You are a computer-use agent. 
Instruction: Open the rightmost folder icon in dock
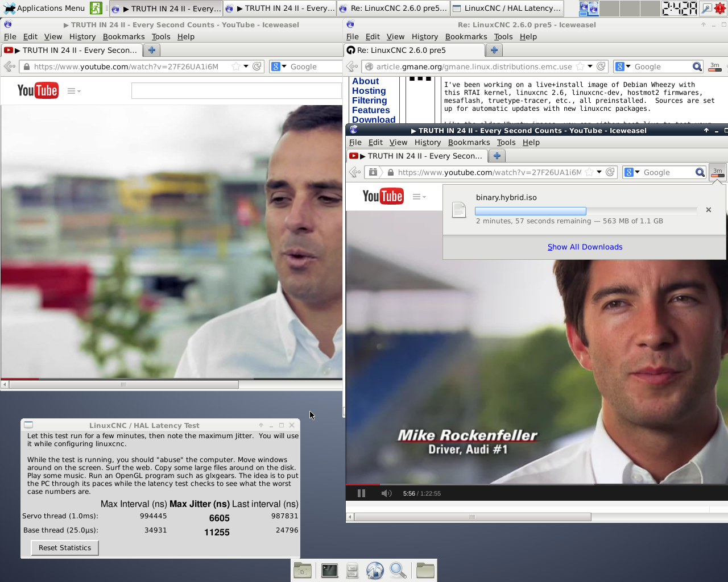click(425, 570)
